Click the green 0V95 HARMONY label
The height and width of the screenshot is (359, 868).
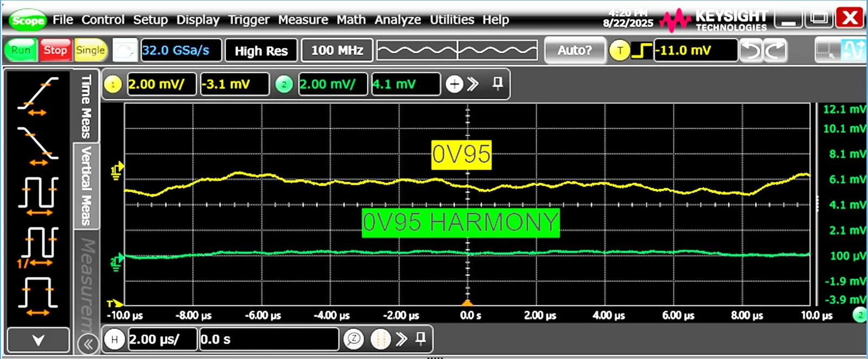461,223
